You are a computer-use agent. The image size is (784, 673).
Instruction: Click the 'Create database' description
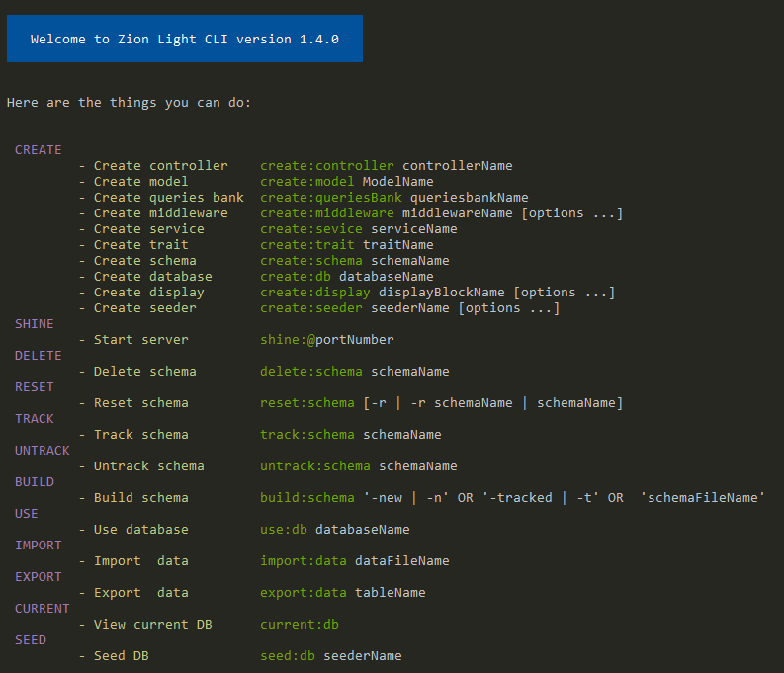point(153,277)
